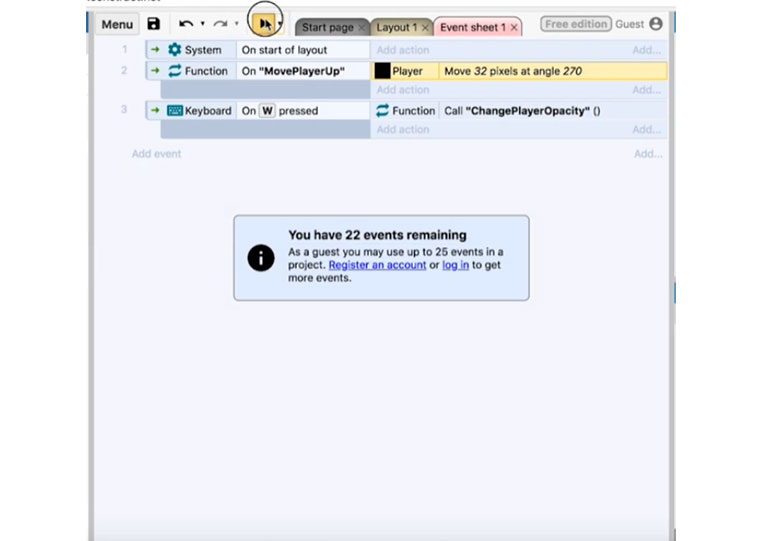Select event number 2 in the margin
Image resolution: width=763 pixels, height=541 pixels.
point(124,71)
